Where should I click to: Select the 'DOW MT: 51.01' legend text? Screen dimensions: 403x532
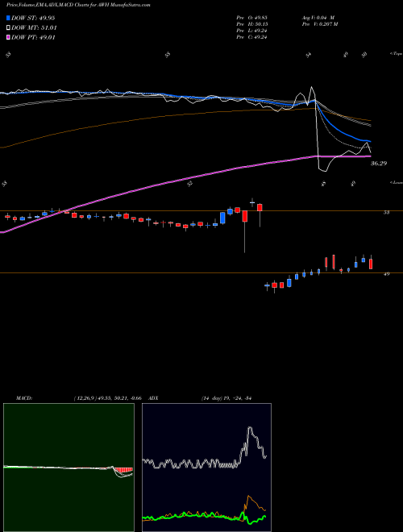pyautogui.click(x=34, y=28)
